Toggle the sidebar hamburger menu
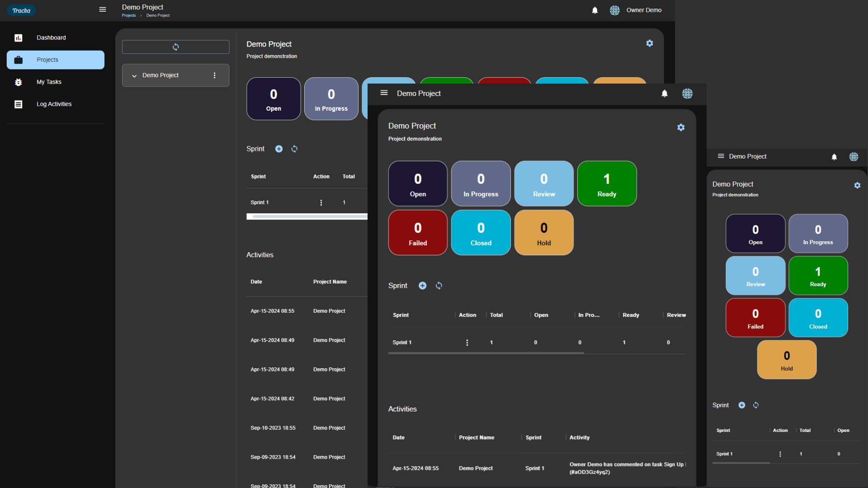 coord(103,9)
